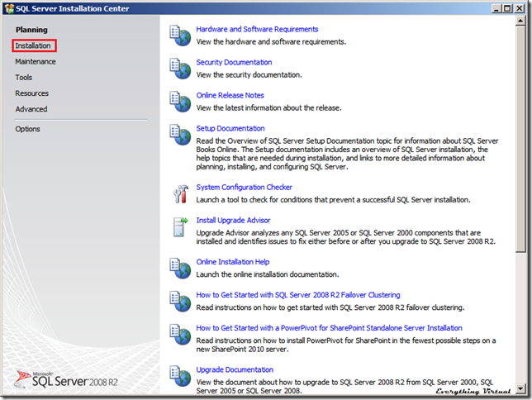Click the Setup Documentation icon

[x=180, y=136]
